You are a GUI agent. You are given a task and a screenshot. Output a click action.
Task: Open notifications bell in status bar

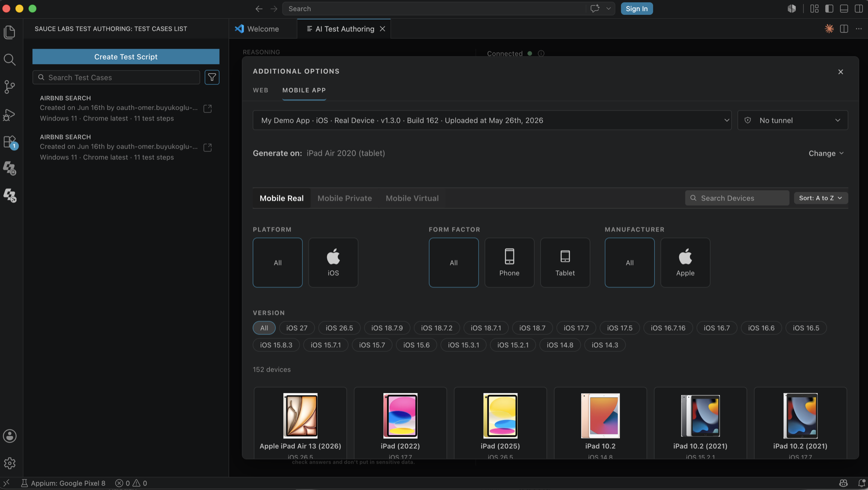point(862,483)
